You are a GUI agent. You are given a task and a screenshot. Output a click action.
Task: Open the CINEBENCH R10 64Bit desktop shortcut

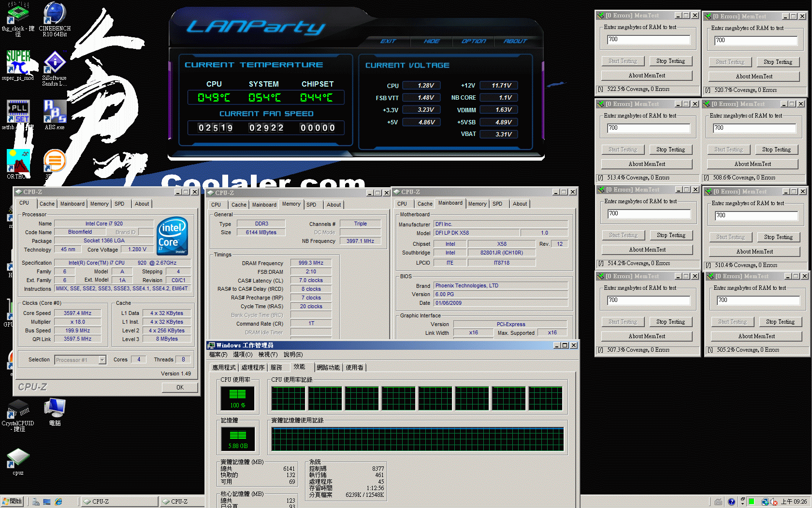point(55,19)
